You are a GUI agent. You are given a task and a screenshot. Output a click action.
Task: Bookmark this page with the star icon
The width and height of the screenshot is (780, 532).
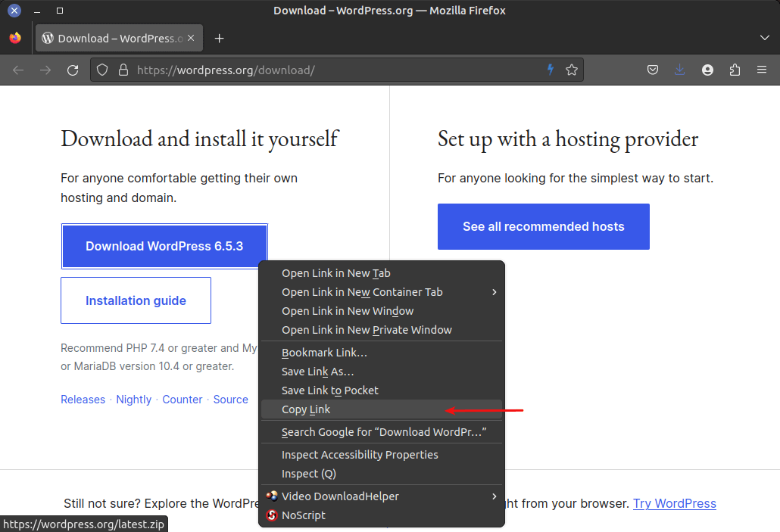572,70
